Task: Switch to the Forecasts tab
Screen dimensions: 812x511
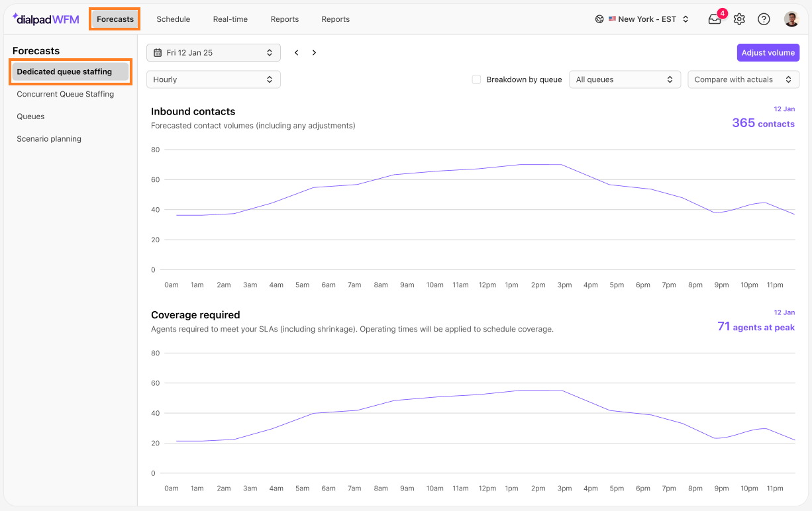Action: click(x=115, y=19)
